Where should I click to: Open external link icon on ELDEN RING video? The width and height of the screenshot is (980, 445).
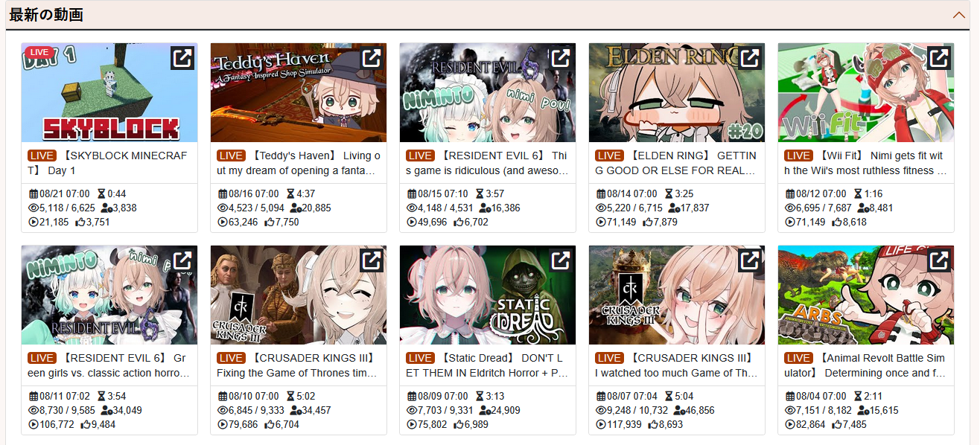click(x=750, y=58)
